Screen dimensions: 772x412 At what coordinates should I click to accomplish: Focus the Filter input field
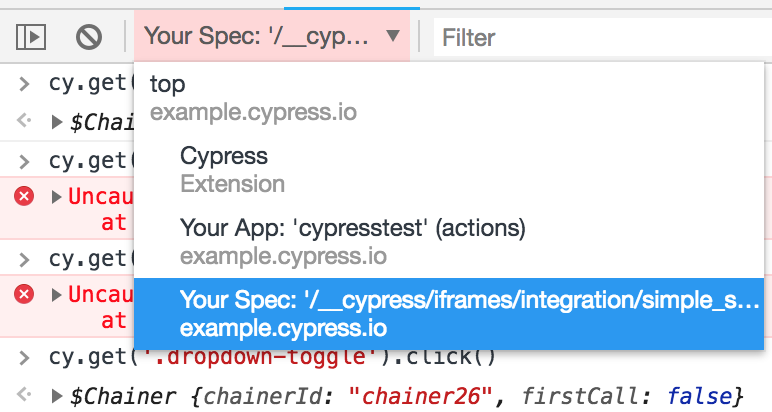click(x=603, y=37)
